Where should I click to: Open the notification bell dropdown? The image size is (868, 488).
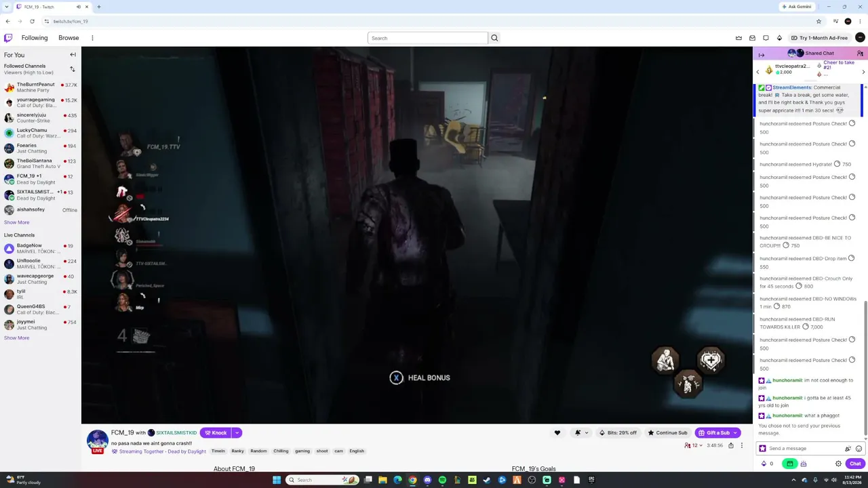pyautogui.click(x=580, y=433)
